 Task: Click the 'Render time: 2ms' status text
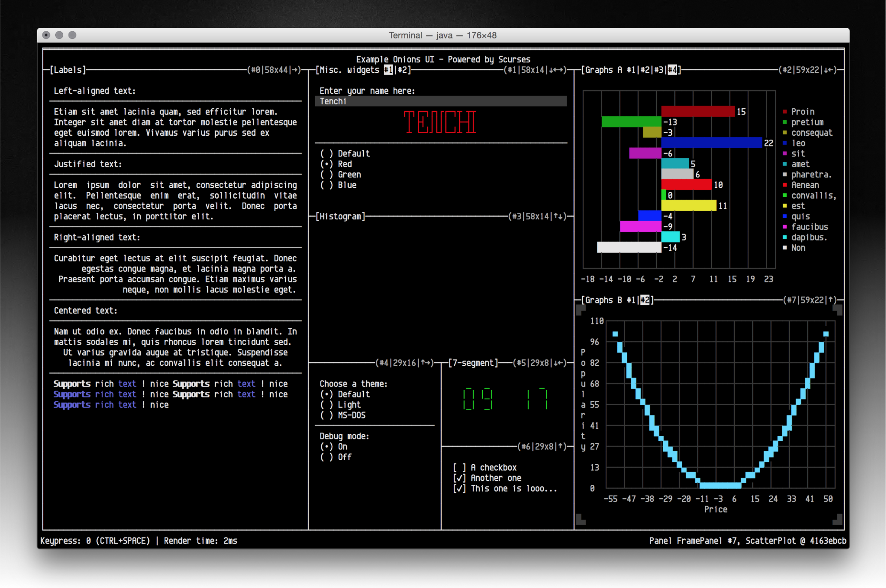[201, 541]
